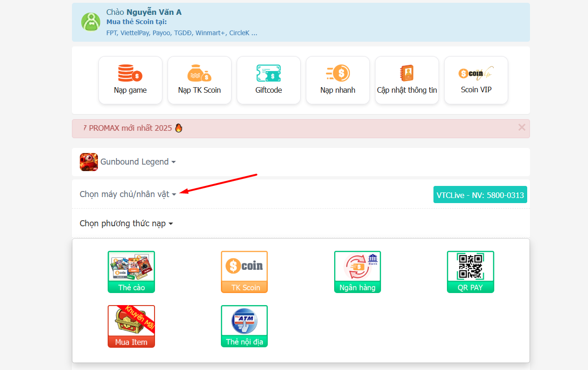The image size is (588, 370).
Task: Open the Nạp game tile
Action: coord(130,80)
